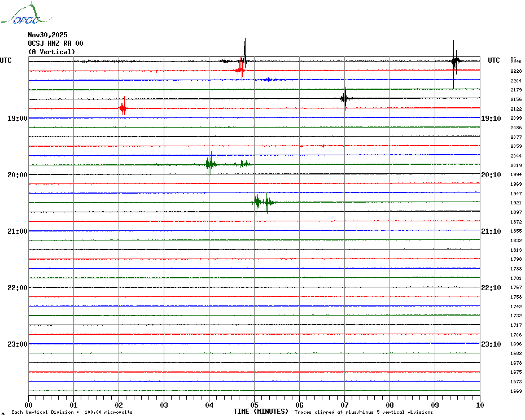Screen dimensions: 525x420
Task: Click the 23:10 time label on right
Action: coord(491,344)
